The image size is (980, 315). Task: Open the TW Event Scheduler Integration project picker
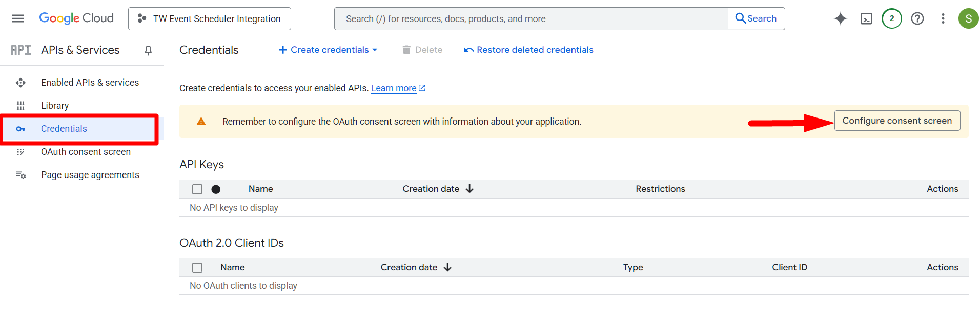click(x=210, y=19)
